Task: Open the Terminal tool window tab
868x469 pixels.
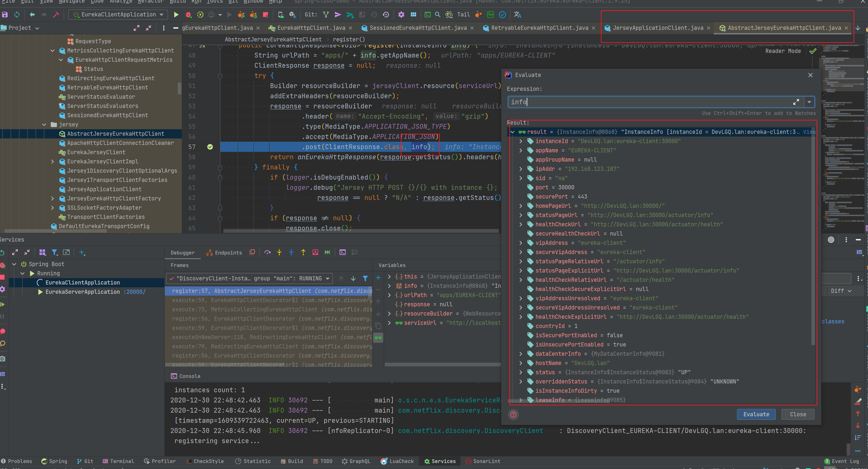Action: pos(118,461)
